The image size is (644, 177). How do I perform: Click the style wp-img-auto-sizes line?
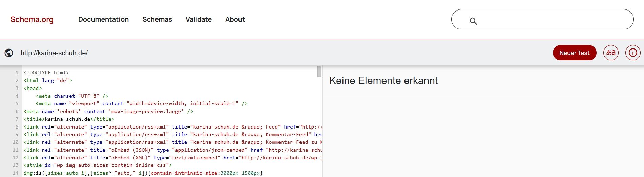click(x=98, y=165)
